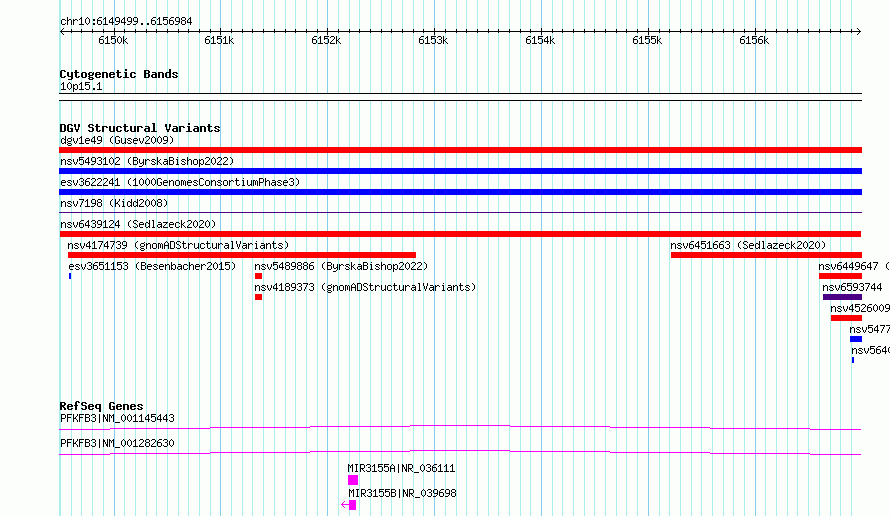Open the nsv4189373 (gnomADStructuralVariants) label

365,287
